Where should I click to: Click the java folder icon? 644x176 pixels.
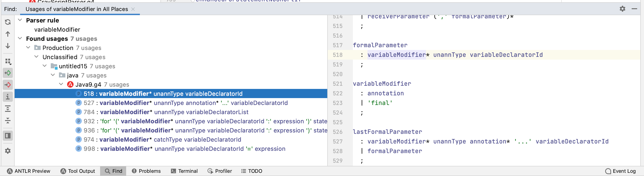point(62,75)
